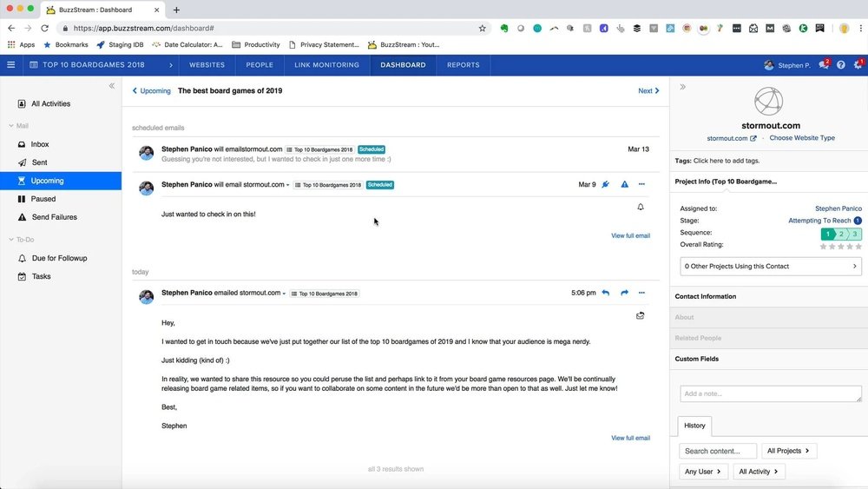
Task: Click 'Click here to add tags' field
Action: 727,161
